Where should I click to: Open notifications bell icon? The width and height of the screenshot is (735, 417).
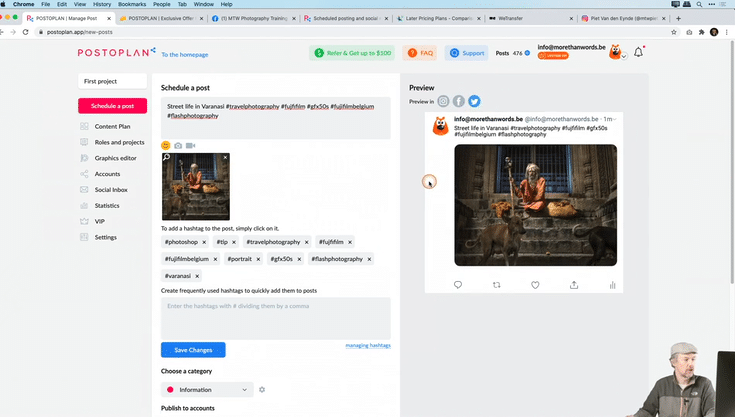pos(638,52)
